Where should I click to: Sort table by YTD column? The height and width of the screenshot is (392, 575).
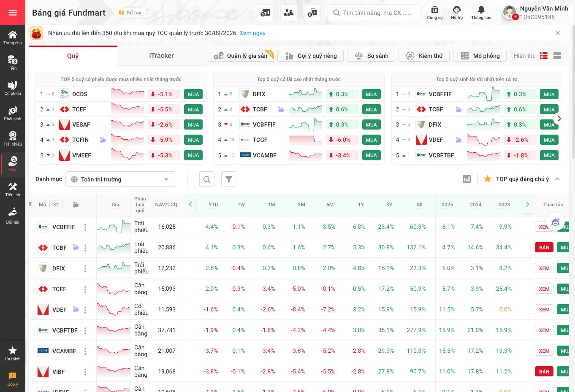pos(213,205)
